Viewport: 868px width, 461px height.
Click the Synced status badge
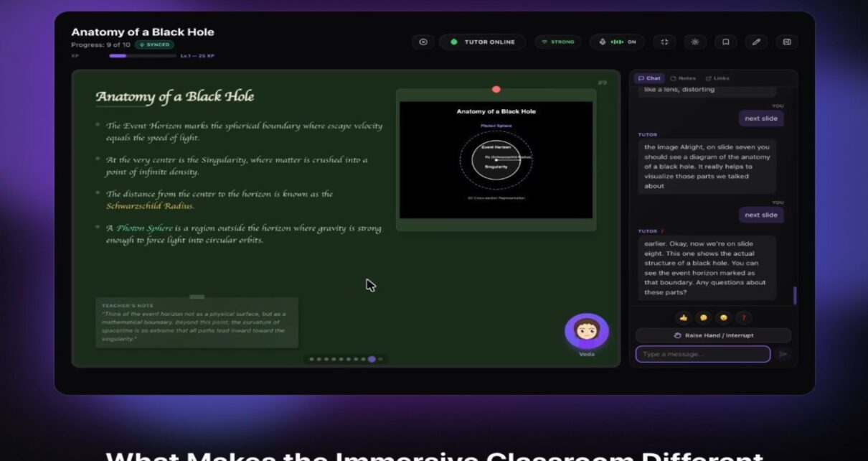[x=154, y=45]
